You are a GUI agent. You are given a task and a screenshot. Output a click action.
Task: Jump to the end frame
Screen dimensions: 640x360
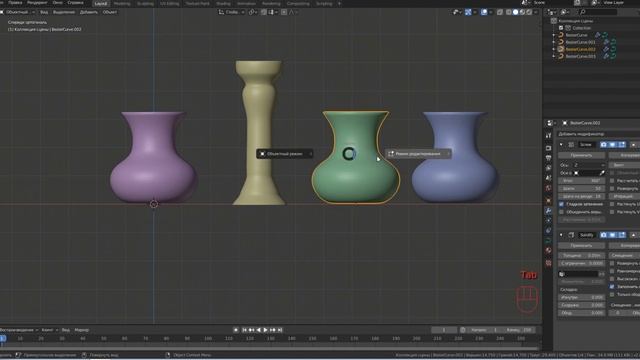coord(280,330)
